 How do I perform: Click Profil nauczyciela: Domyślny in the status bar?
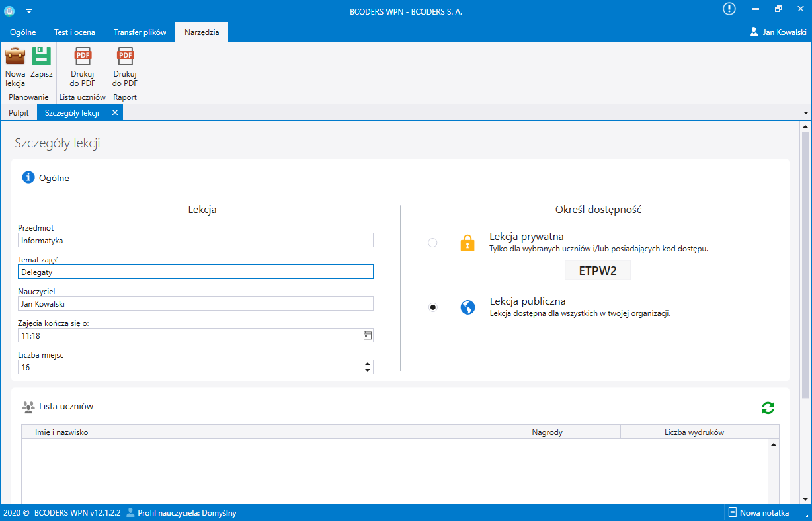tap(181, 512)
